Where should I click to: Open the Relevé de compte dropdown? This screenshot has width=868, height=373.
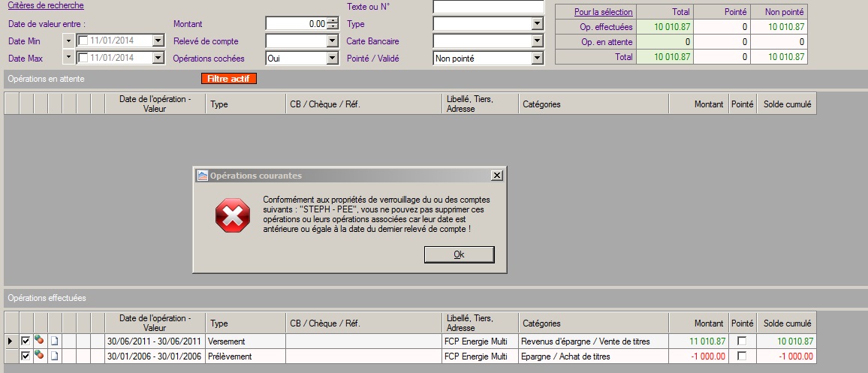coord(332,41)
